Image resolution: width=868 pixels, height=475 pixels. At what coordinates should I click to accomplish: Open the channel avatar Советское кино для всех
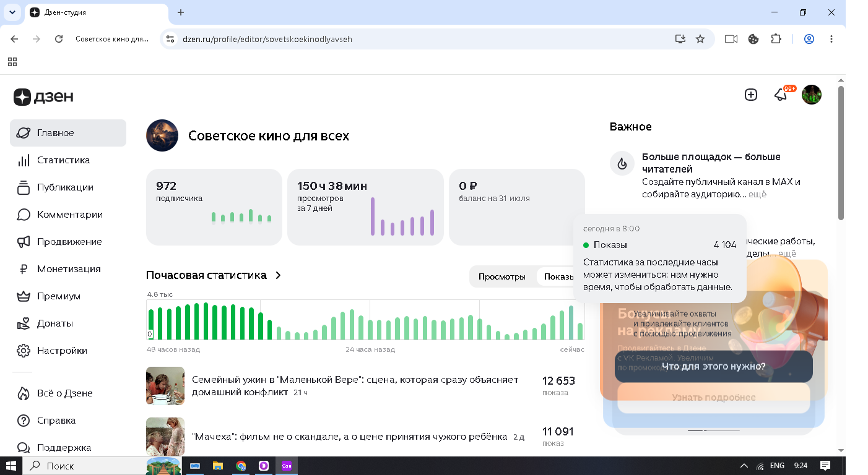click(162, 135)
